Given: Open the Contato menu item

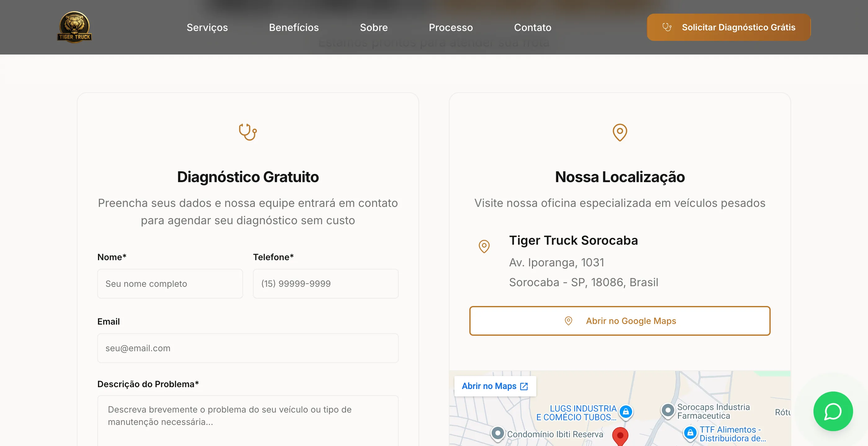Looking at the screenshot, I should click(x=533, y=27).
